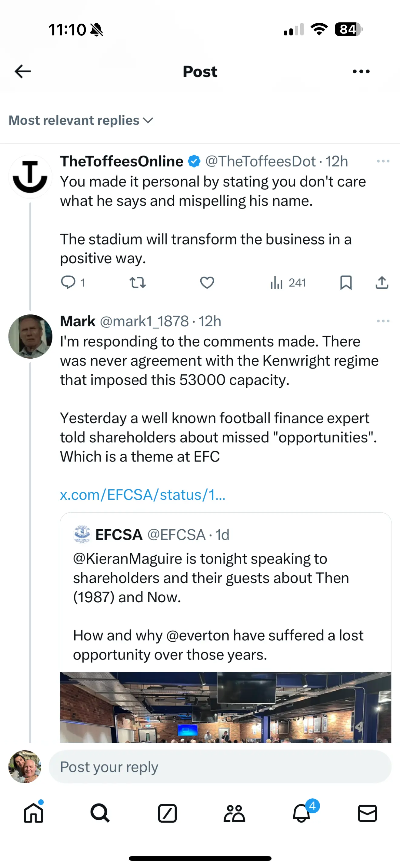The width and height of the screenshot is (400, 868).
Task: Tap the Post your reply field
Action: coord(220,767)
